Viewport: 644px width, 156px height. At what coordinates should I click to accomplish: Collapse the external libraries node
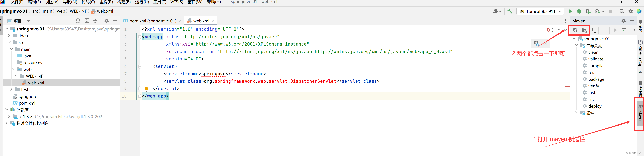(x=6, y=109)
